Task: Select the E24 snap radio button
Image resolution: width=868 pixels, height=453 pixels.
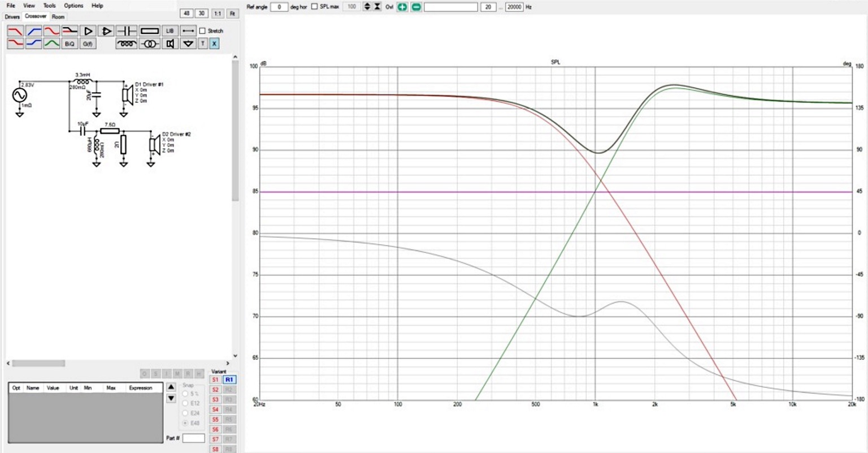Action: [185, 413]
